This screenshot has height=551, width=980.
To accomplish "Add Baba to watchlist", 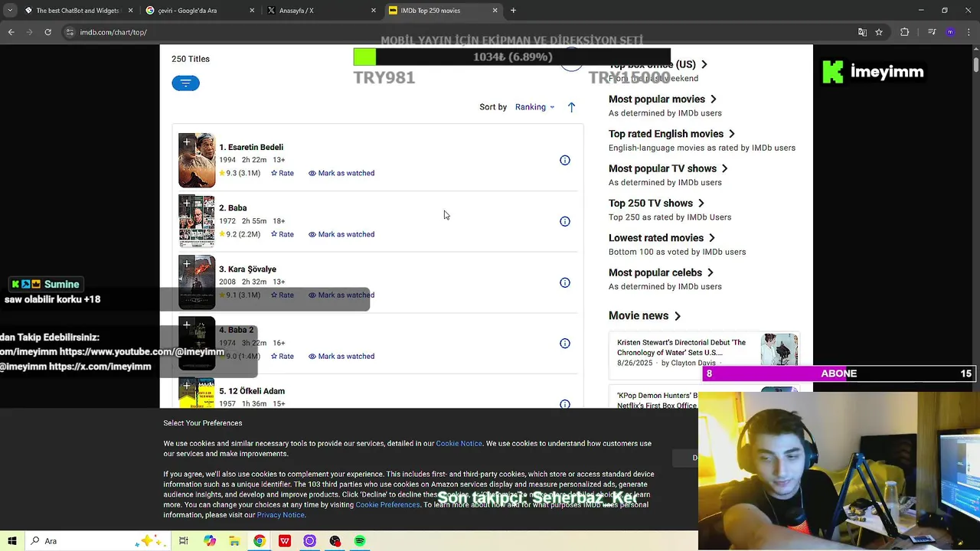I will click(187, 204).
